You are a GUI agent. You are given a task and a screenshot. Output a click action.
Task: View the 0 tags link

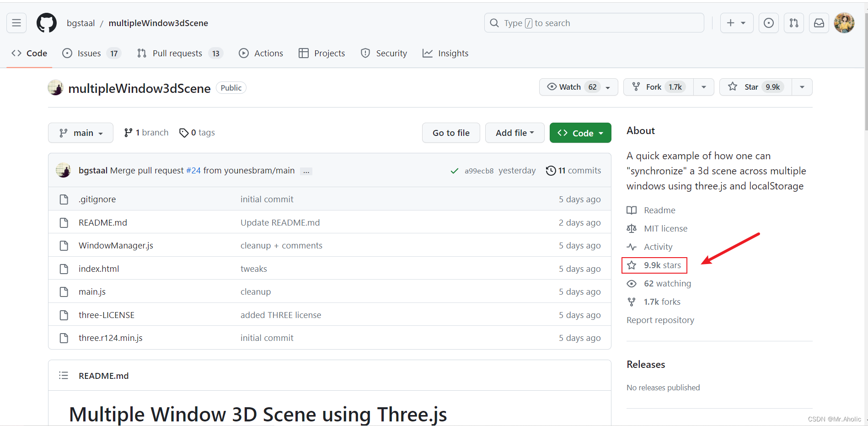coord(197,133)
